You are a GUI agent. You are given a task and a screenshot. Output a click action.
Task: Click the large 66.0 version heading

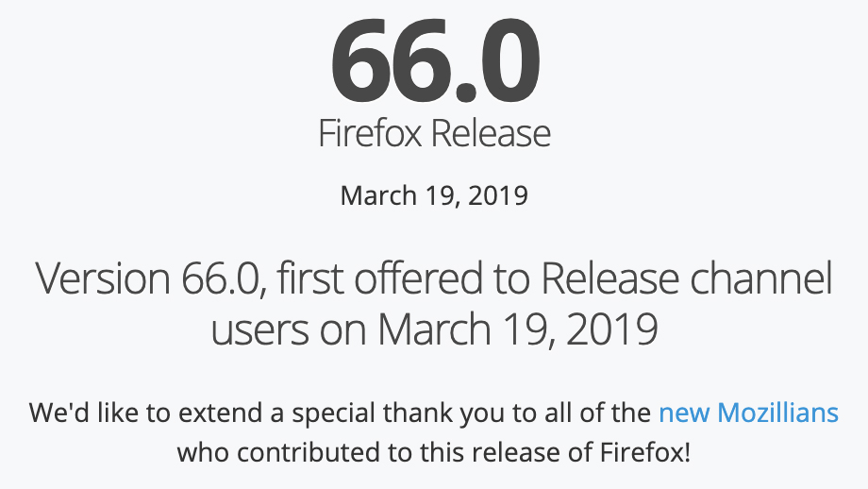435,60
